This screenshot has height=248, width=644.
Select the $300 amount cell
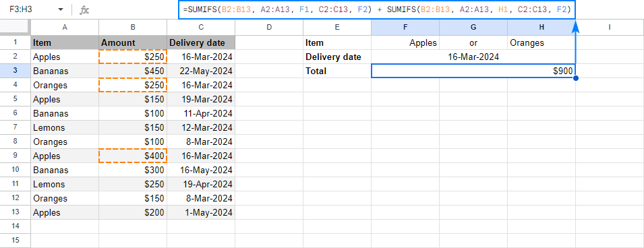click(133, 170)
